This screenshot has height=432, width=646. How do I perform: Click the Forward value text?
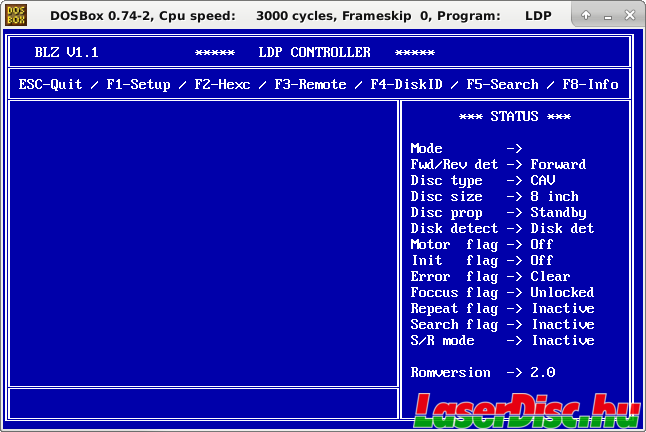pos(558,164)
